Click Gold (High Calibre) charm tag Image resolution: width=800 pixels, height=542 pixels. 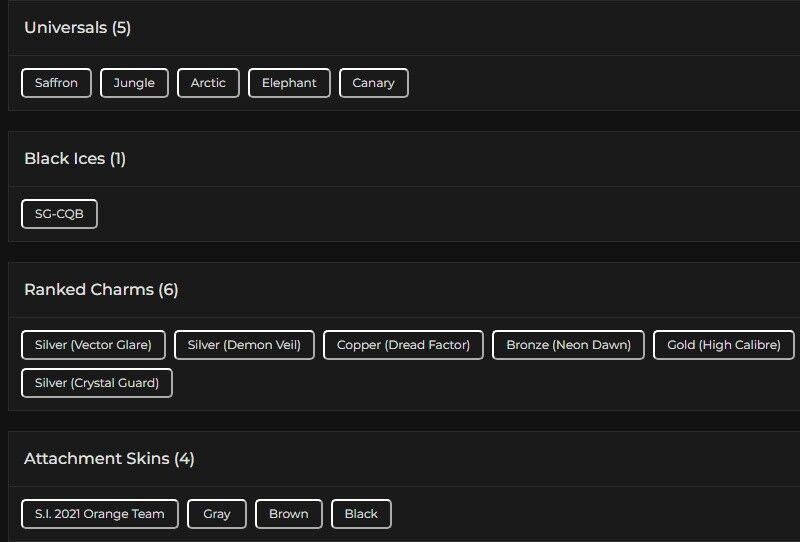[x=724, y=345]
